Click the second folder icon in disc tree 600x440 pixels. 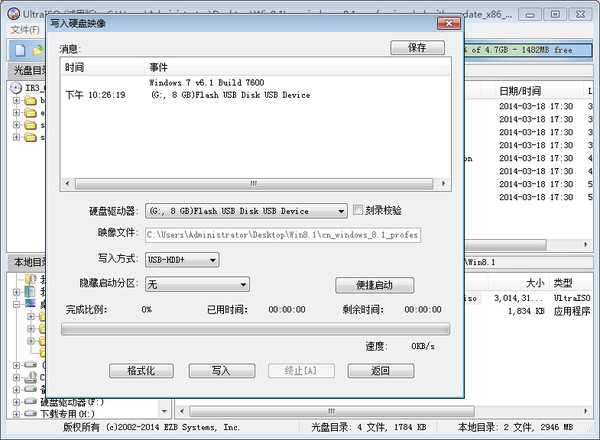coord(30,113)
